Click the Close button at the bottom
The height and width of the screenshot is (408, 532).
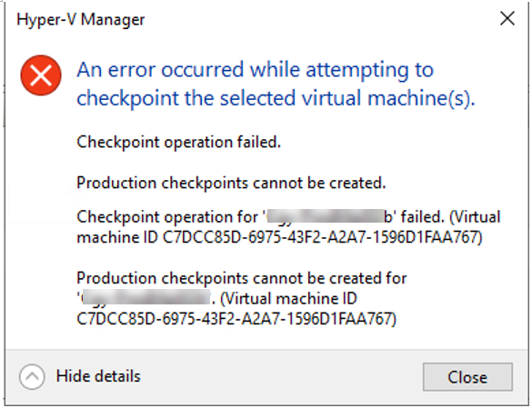click(467, 377)
